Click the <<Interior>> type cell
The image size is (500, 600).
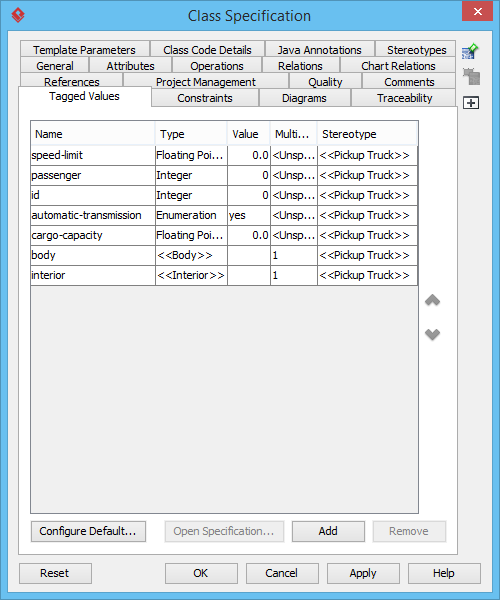coord(191,275)
